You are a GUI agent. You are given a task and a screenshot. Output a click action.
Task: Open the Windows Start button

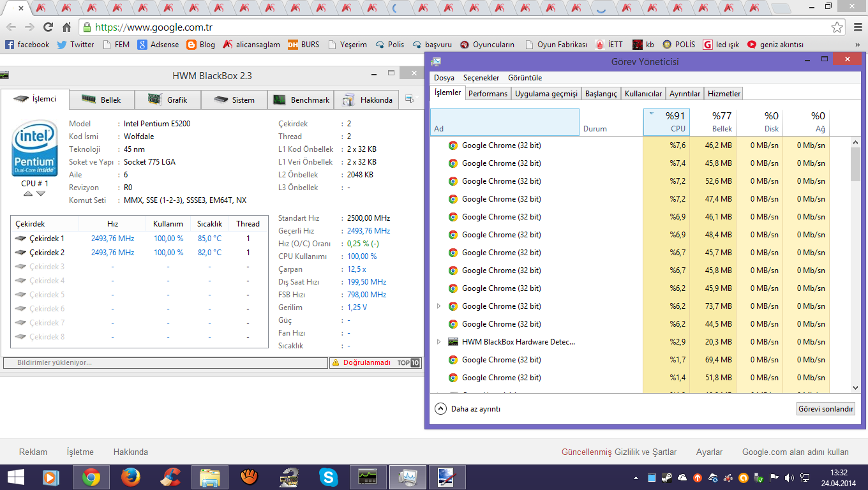16,477
